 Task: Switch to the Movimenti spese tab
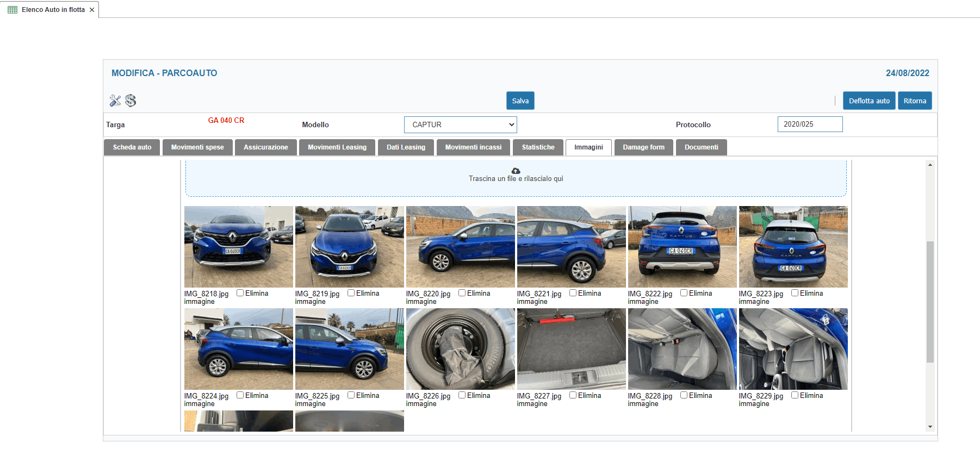pyautogui.click(x=197, y=147)
